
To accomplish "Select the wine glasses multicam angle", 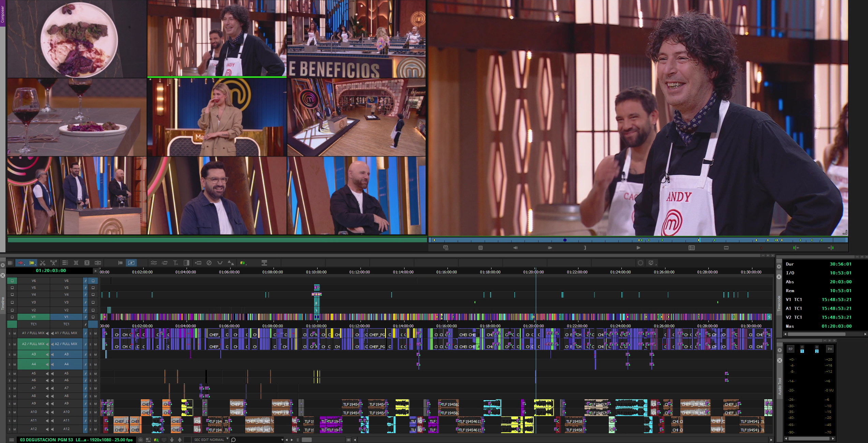I will pyautogui.click(x=77, y=117).
